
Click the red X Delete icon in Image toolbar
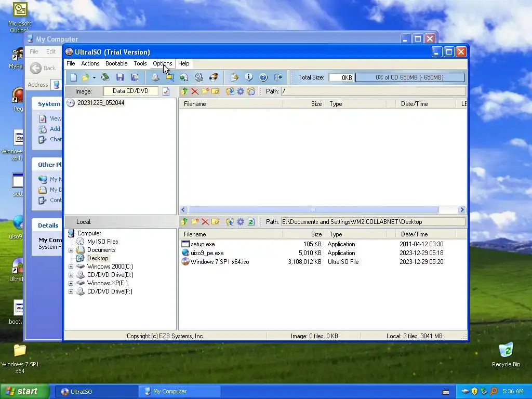point(195,91)
